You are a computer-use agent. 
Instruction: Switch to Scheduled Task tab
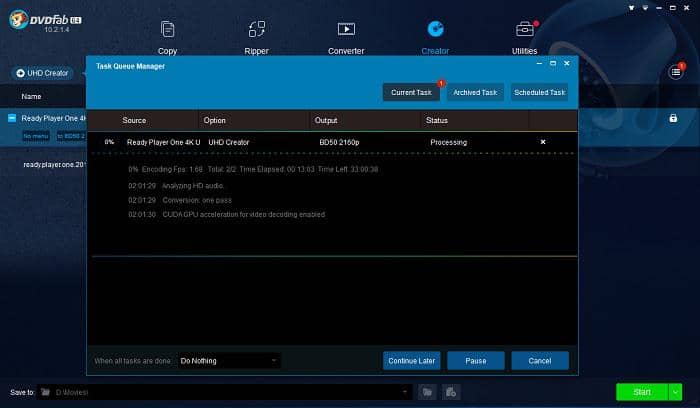(x=539, y=92)
